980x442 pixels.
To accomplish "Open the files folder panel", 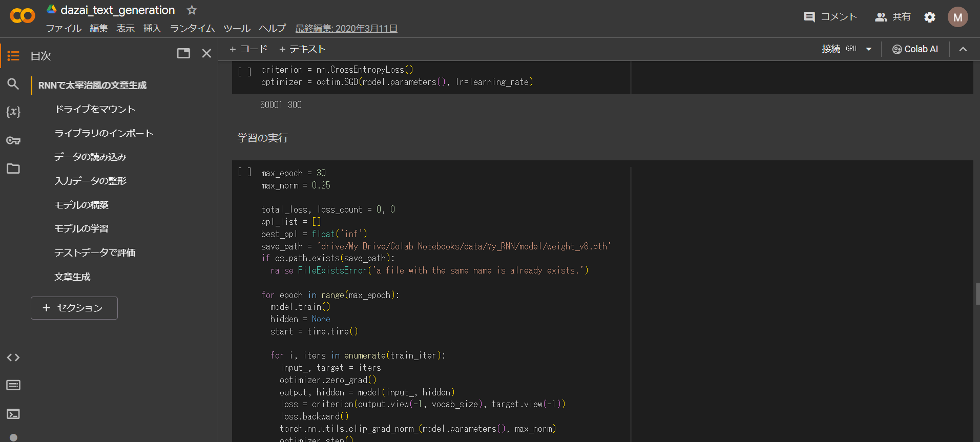I will click(13, 169).
